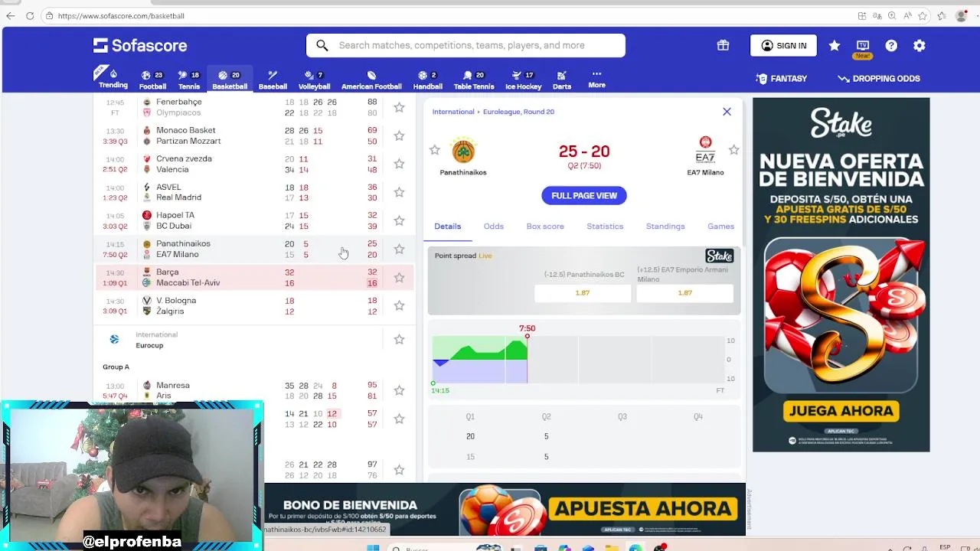Screen dimensions: 980x551
Task: Open the FANTASY section
Action: click(781, 78)
